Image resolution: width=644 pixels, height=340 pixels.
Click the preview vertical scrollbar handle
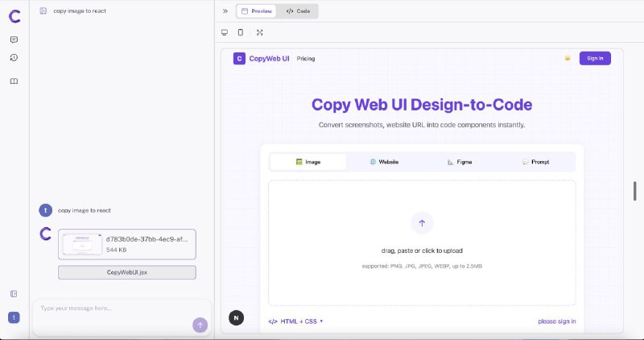(x=634, y=191)
